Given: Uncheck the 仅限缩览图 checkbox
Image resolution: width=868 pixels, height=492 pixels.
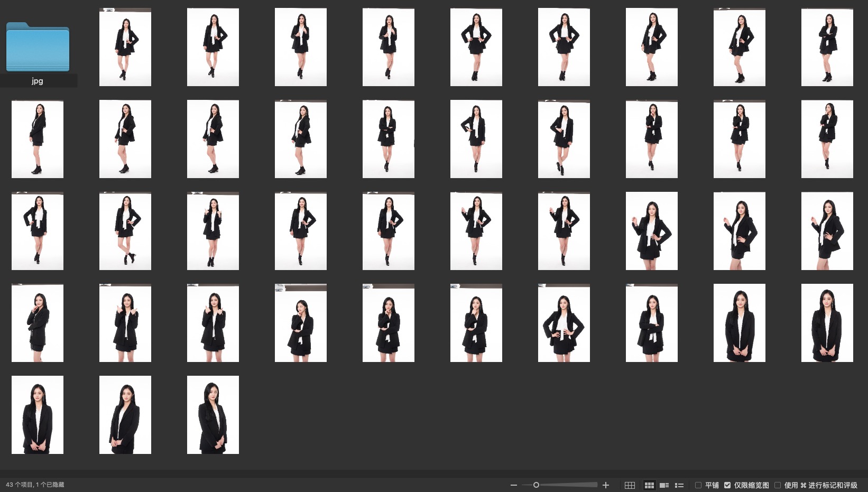Looking at the screenshot, I should pos(727,485).
